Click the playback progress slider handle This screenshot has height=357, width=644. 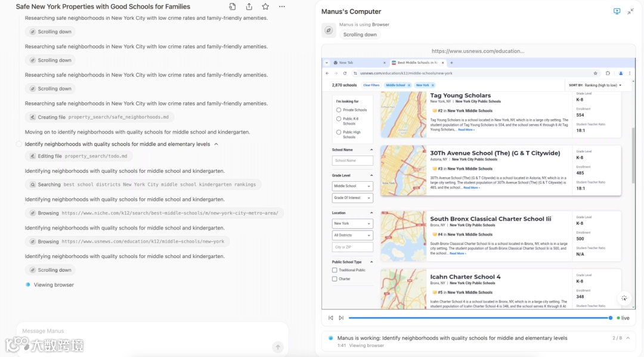coord(611,318)
